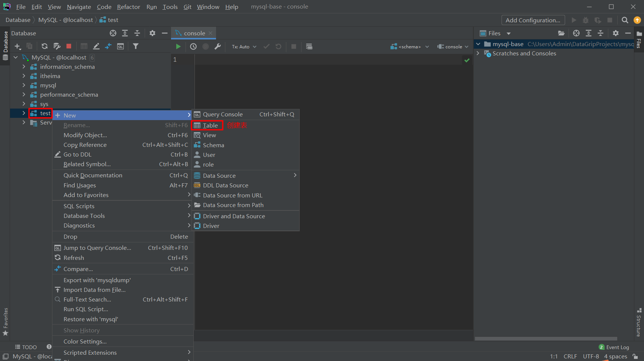Click the Search Everywhere magnifier icon
This screenshot has width=644, height=361.
coord(625,20)
